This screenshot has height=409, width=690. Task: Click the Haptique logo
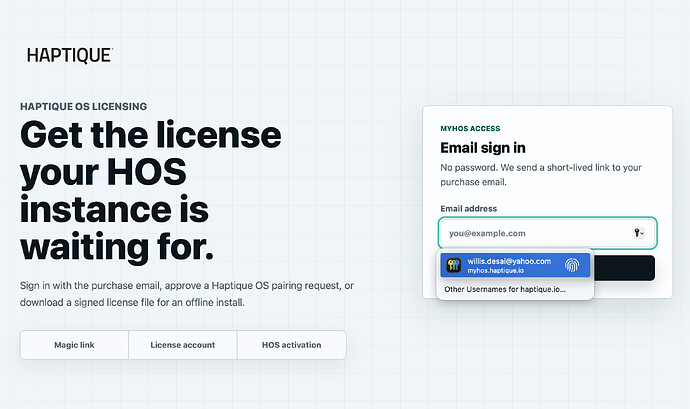pyautogui.click(x=70, y=55)
